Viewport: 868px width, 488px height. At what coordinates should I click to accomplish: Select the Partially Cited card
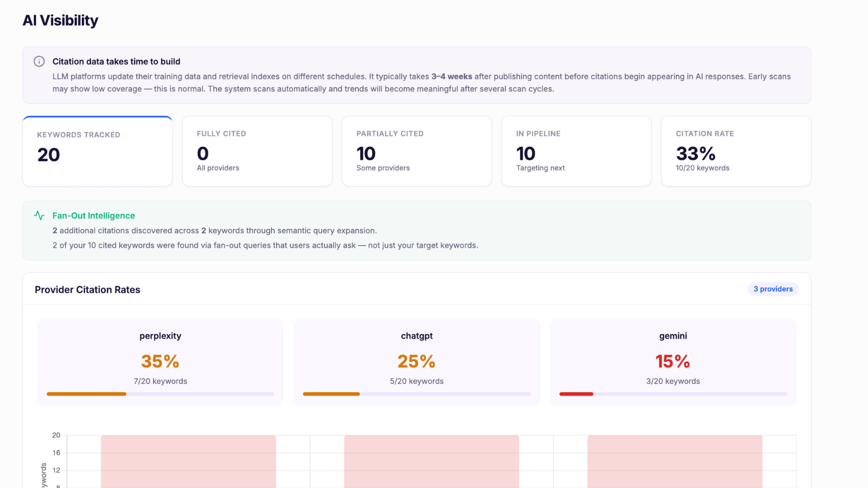point(417,151)
